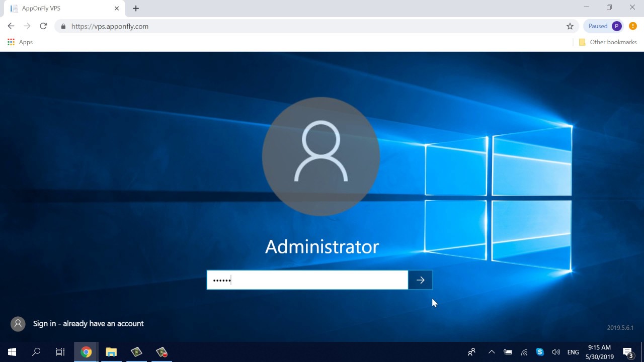This screenshot has height=362, width=644.
Task: Open the green taskbar app with red dot
Action: [x=162, y=352]
